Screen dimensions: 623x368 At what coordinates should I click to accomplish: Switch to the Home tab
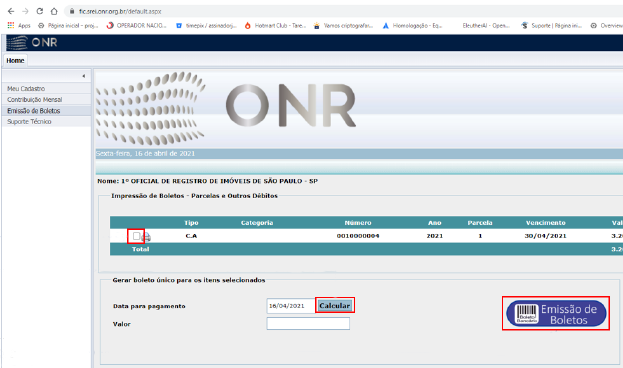(x=15, y=60)
